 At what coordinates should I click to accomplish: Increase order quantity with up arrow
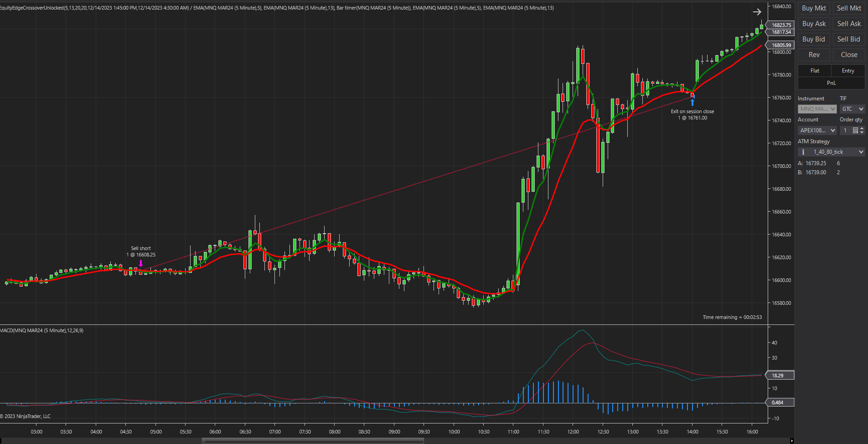pyautogui.click(x=862, y=129)
